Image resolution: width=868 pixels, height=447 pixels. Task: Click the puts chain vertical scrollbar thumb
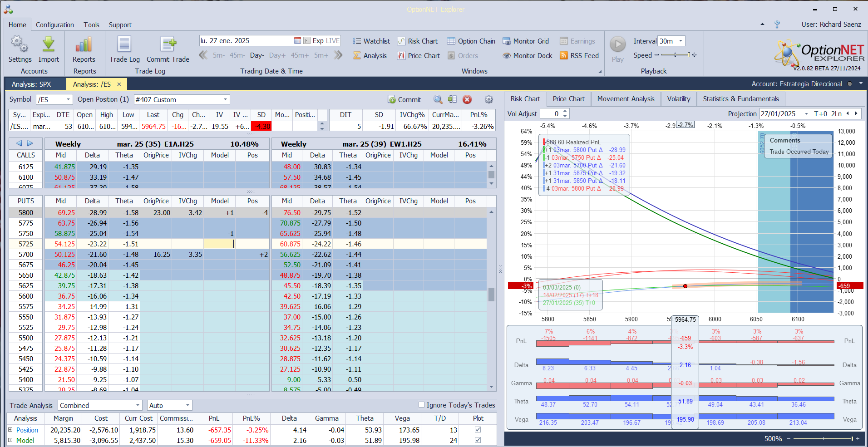tap(491, 295)
